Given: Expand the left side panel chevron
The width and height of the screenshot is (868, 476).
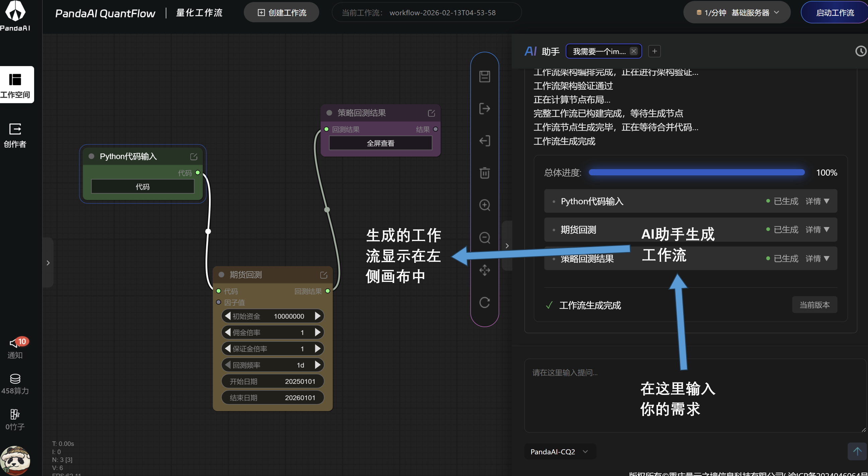Looking at the screenshot, I should [x=48, y=263].
